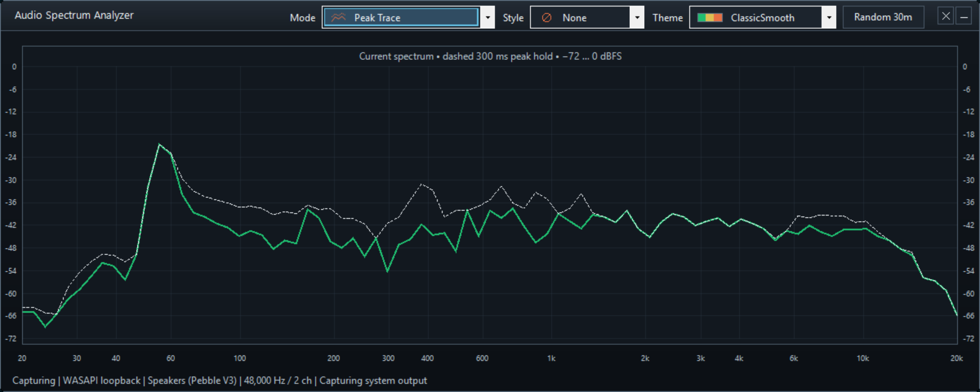
Task: Click the left 0 dB axis label
Action: pyautogui.click(x=14, y=66)
